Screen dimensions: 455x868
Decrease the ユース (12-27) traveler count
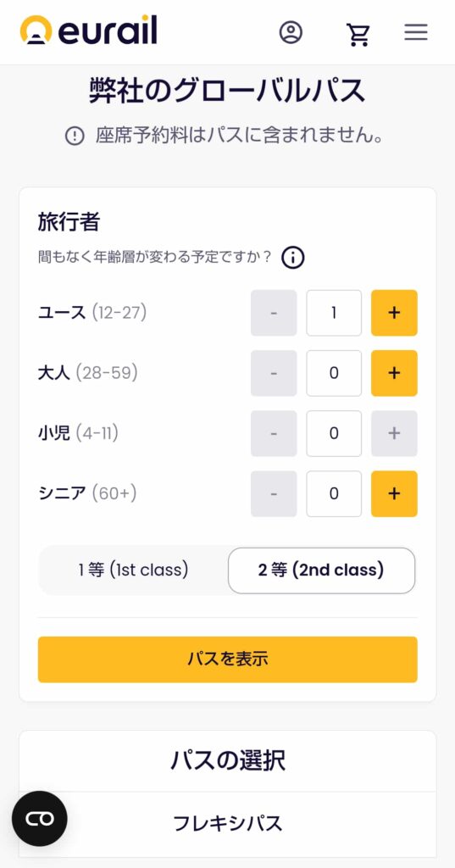[x=274, y=313]
